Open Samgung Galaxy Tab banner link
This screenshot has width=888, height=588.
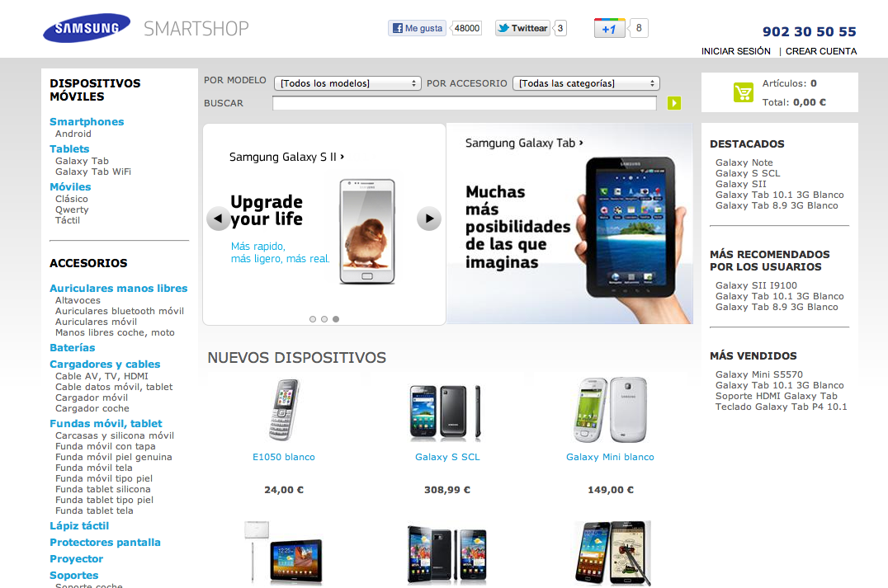[524, 143]
